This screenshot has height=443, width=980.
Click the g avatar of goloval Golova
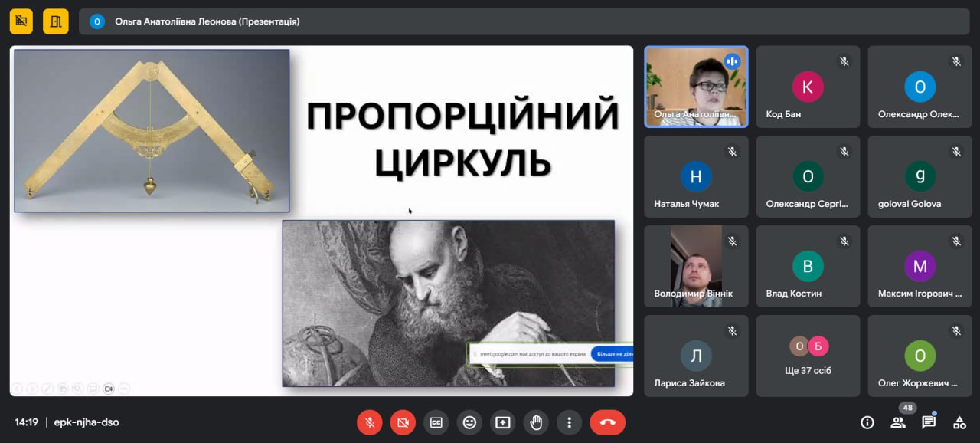pos(920,176)
